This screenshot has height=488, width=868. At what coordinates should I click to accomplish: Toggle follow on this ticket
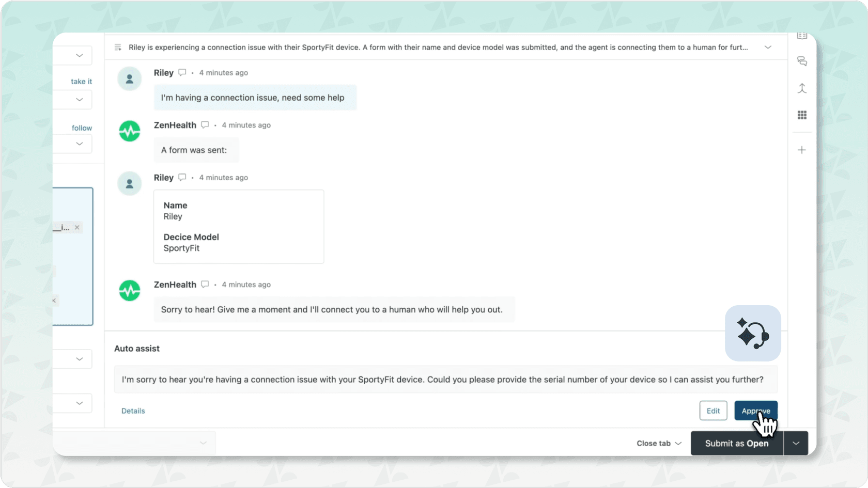point(81,128)
